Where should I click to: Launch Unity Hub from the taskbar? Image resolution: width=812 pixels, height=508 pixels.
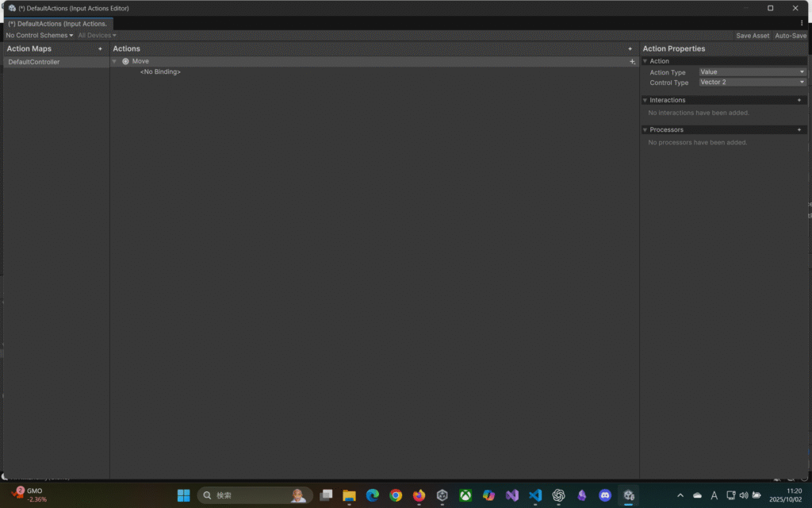(x=442, y=495)
